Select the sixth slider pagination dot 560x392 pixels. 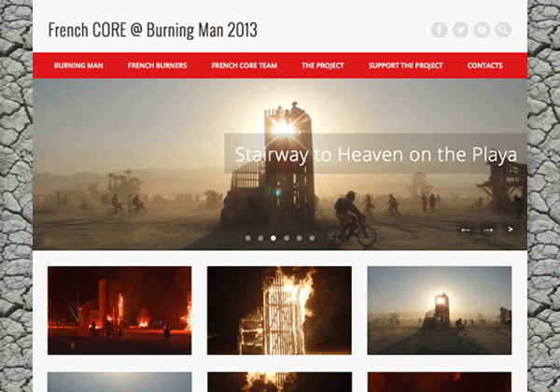pyautogui.click(x=312, y=238)
